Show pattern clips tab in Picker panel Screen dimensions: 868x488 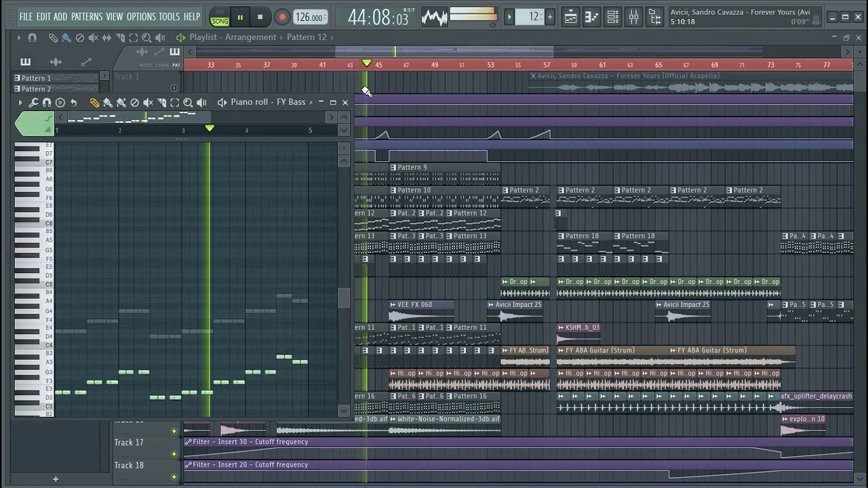(x=25, y=62)
